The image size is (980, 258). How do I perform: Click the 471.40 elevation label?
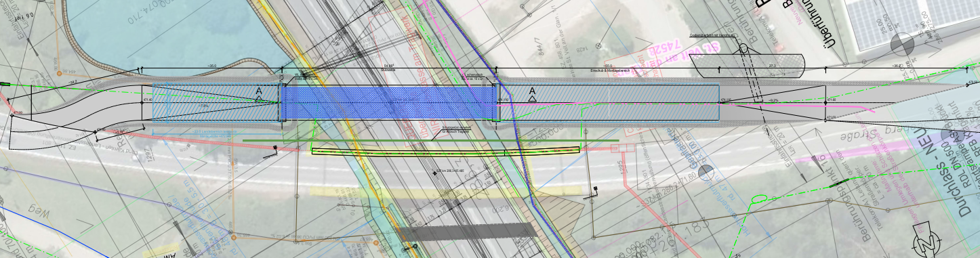148,100
